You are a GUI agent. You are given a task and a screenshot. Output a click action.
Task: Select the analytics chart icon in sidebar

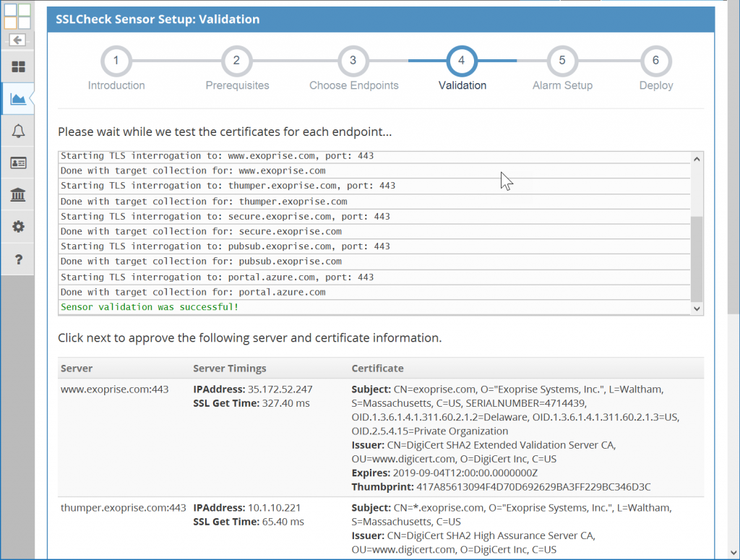click(17, 98)
